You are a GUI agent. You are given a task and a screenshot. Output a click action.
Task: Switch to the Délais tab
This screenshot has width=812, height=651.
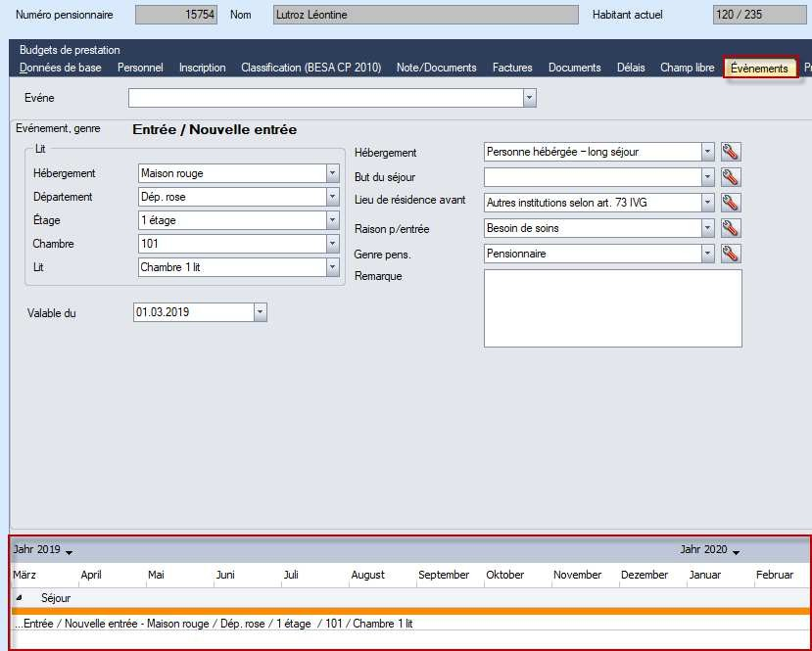point(631,68)
